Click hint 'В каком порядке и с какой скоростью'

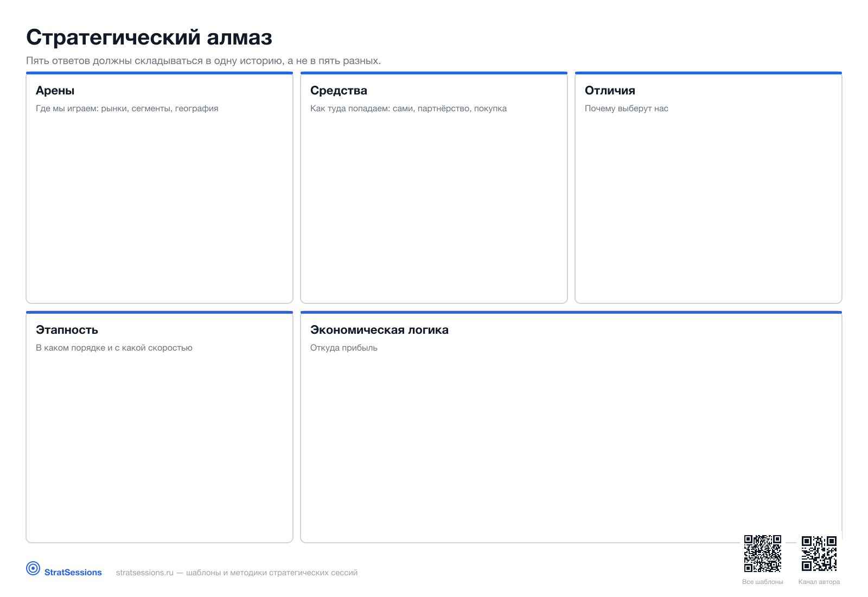click(114, 348)
